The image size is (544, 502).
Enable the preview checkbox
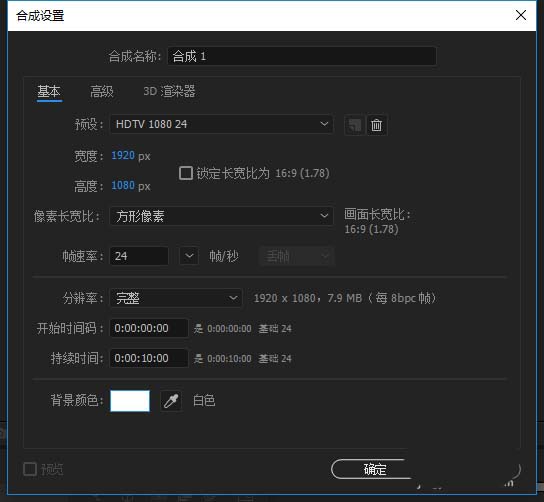pyautogui.click(x=30, y=469)
